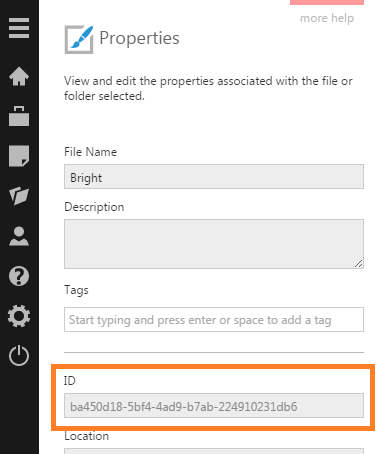Open the more help link
383x454 pixels.
pos(327,18)
